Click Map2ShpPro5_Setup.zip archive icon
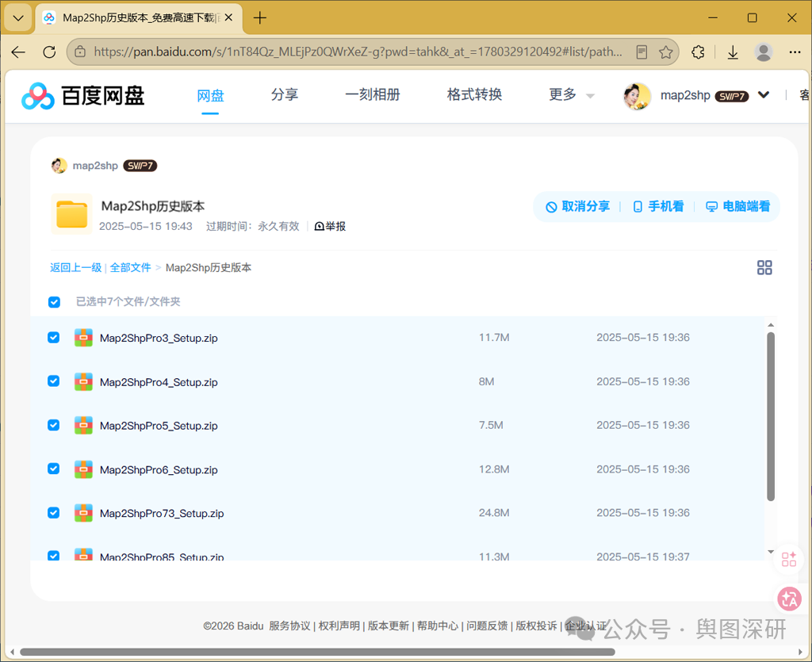This screenshot has height=662, width=812. pyautogui.click(x=83, y=426)
